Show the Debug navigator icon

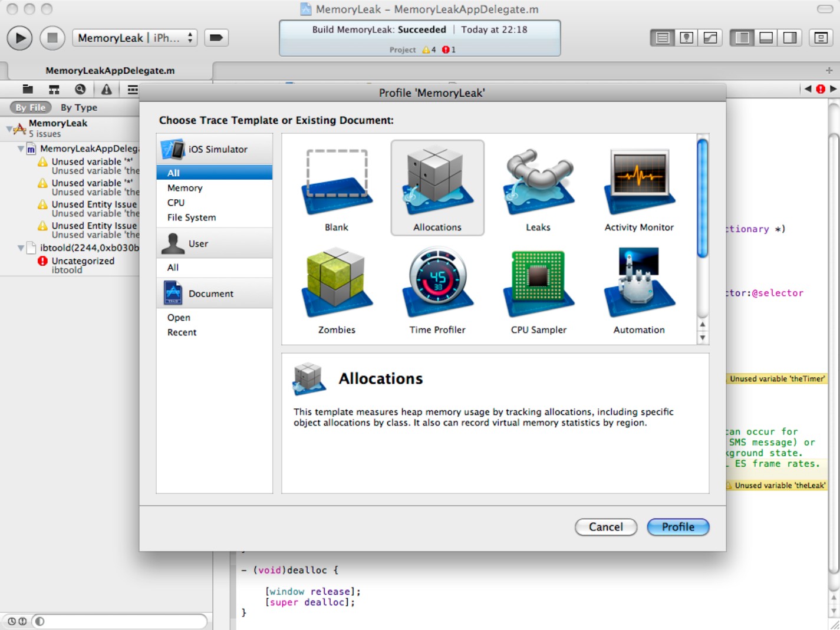pyautogui.click(x=132, y=89)
